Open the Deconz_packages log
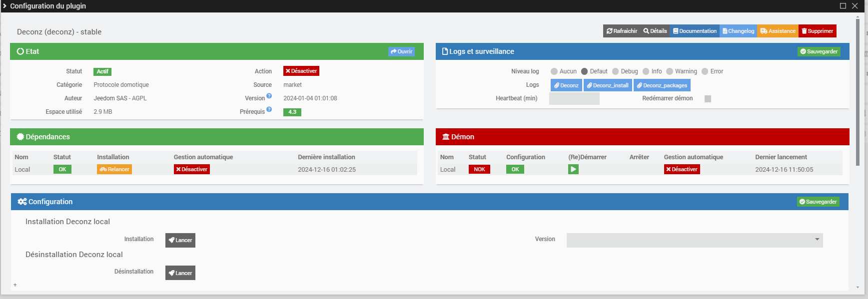Image resolution: width=868 pixels, height=299 pixels. 662,85
